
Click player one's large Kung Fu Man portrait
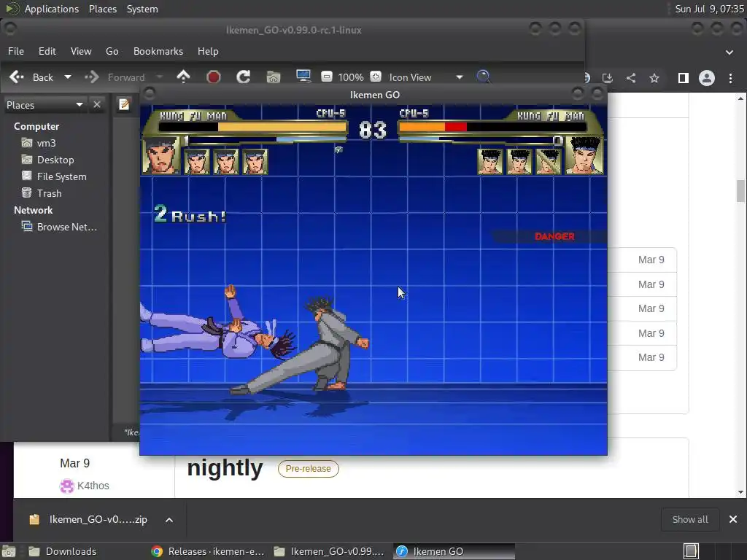[x=161, y=155]
